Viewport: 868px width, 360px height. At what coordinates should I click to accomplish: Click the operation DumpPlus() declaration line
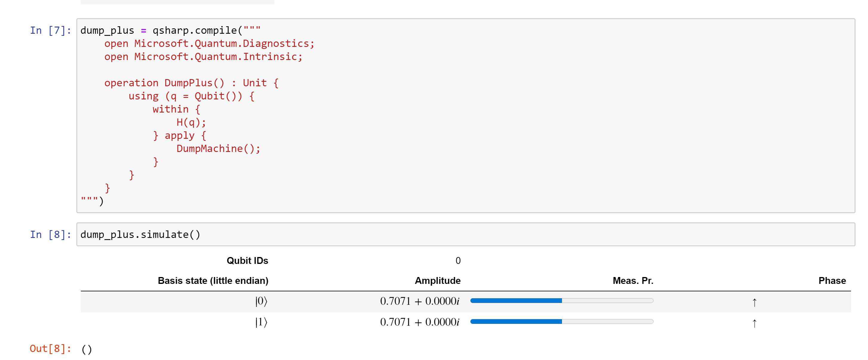(191, 83)
